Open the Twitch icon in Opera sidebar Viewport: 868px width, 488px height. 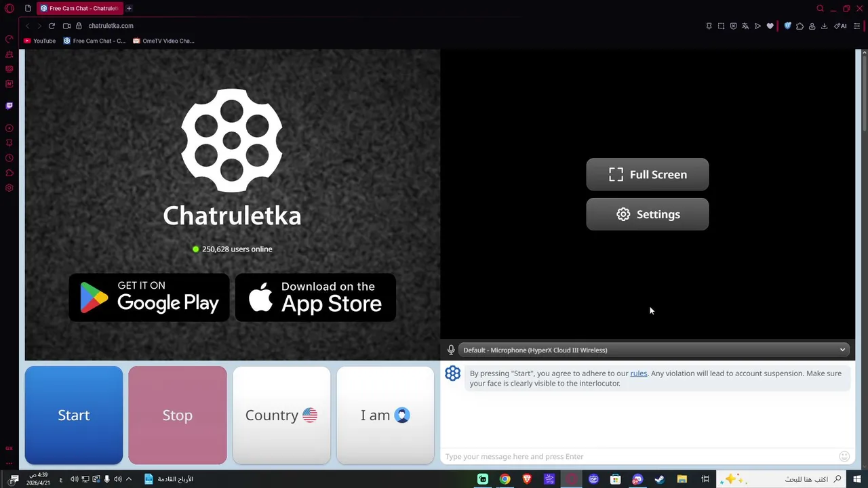pyautogui.click(x=9, y=106)
